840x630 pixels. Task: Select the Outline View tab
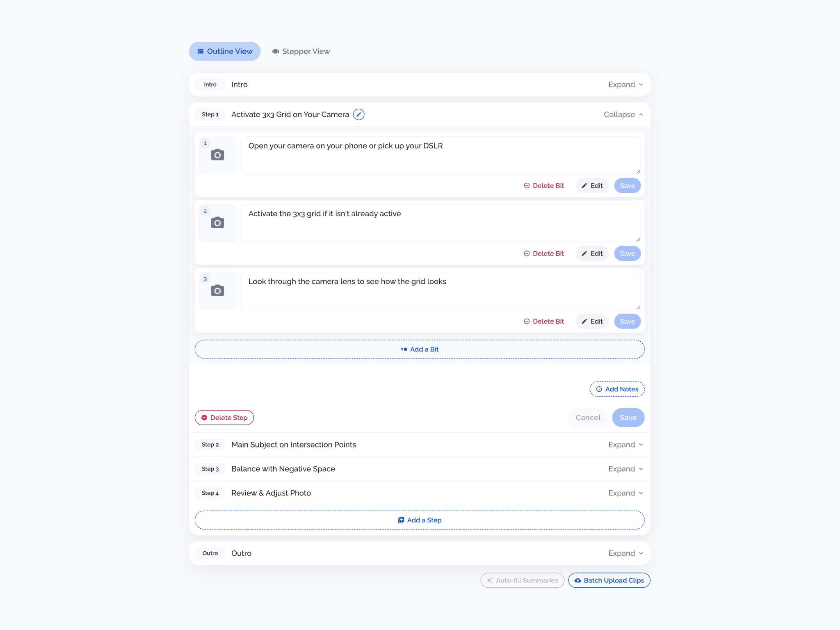225,51
